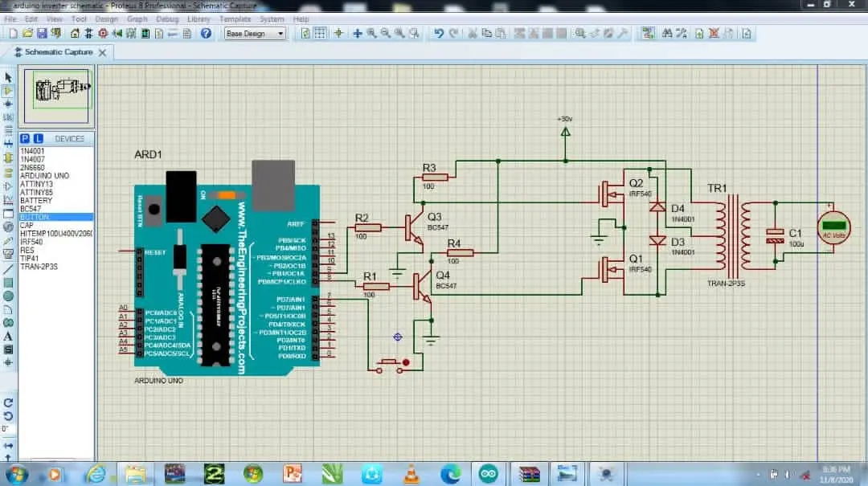Click the Cut scissors icon
Image resolution: width=868 pixels, height=486 pixels.
[x=473, y=33]
